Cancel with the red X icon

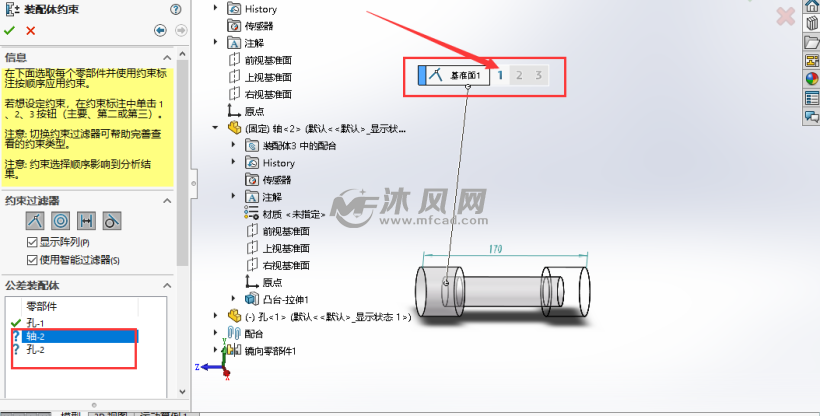point(30,31)
